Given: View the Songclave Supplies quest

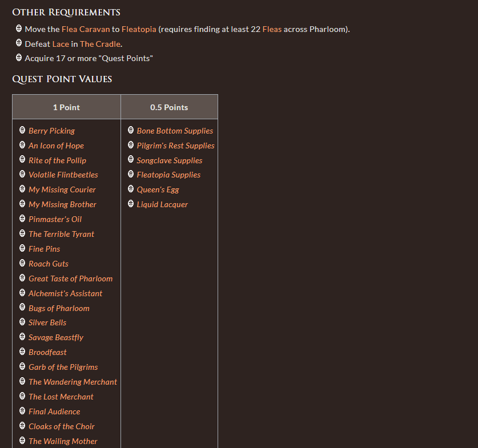Looking at the screenshot, I should [170, 160].
